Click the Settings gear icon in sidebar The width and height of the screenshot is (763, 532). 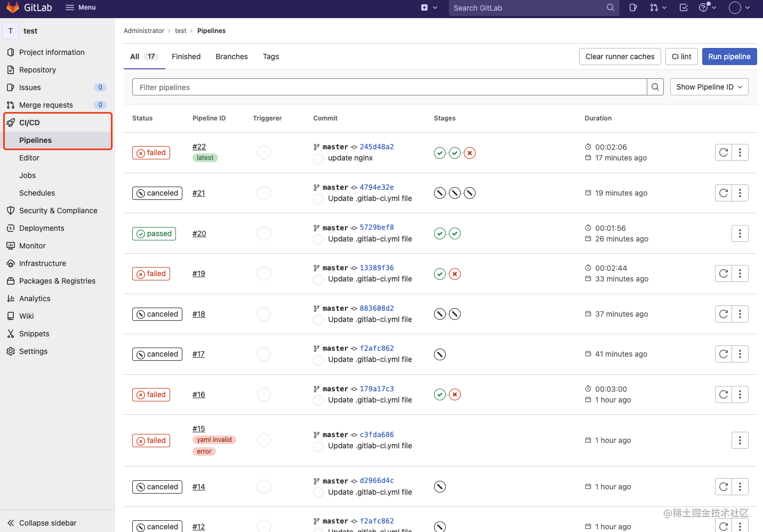[x=11, y=351]
